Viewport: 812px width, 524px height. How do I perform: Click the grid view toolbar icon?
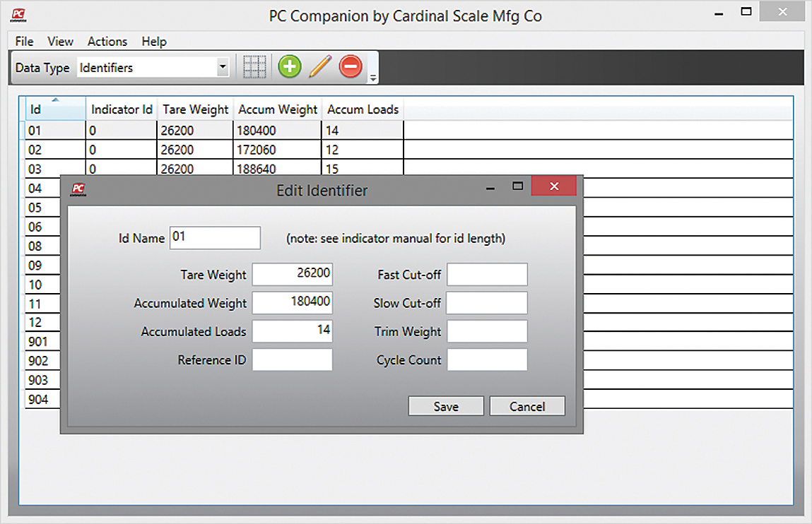tap(254, 66)
